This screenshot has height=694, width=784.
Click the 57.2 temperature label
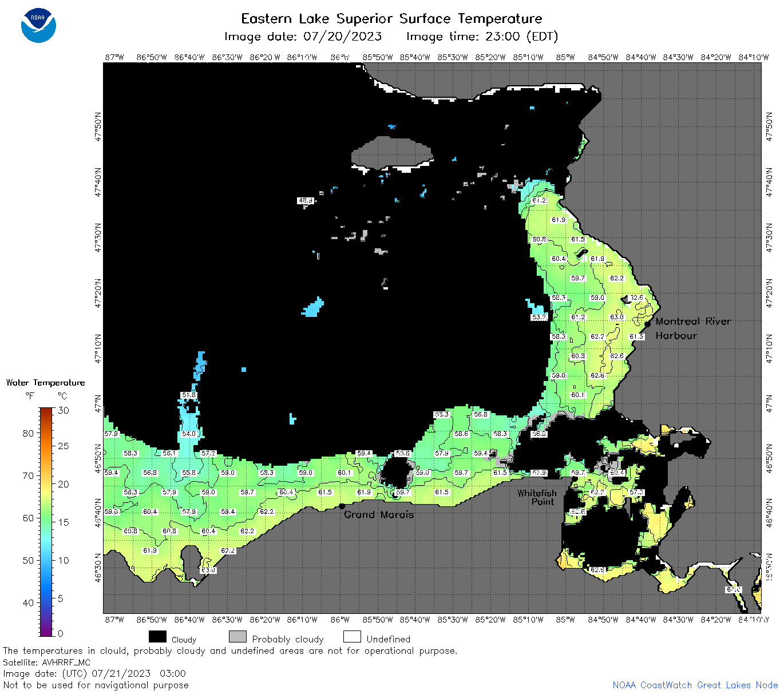click(x=208, y=453)
